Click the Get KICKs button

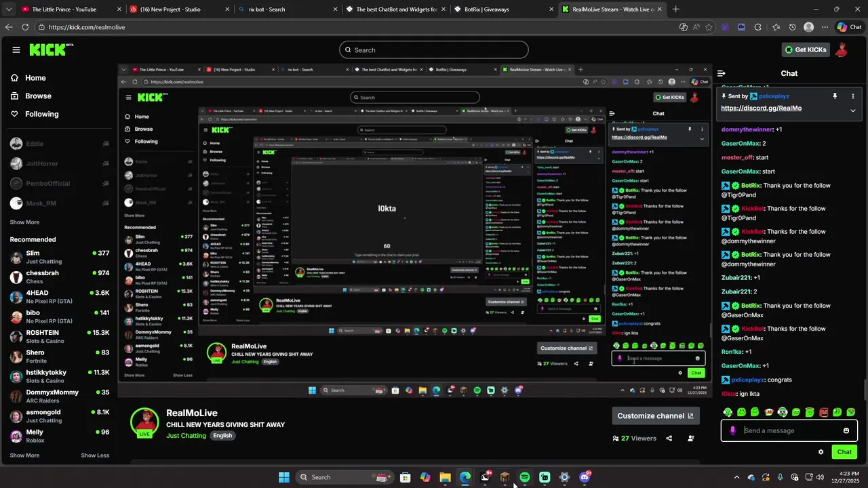pyautogui.click(x=806, y=49)
